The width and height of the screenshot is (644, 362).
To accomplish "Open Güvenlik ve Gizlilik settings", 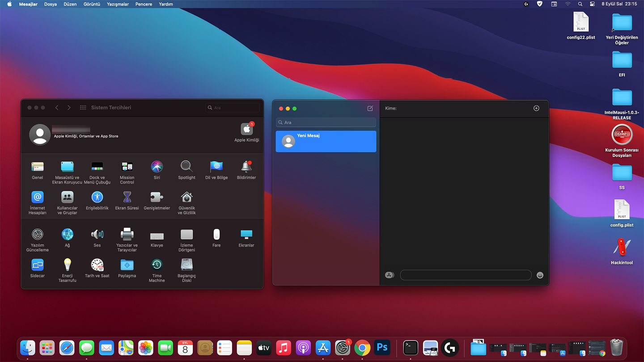I will coord(186,198).
